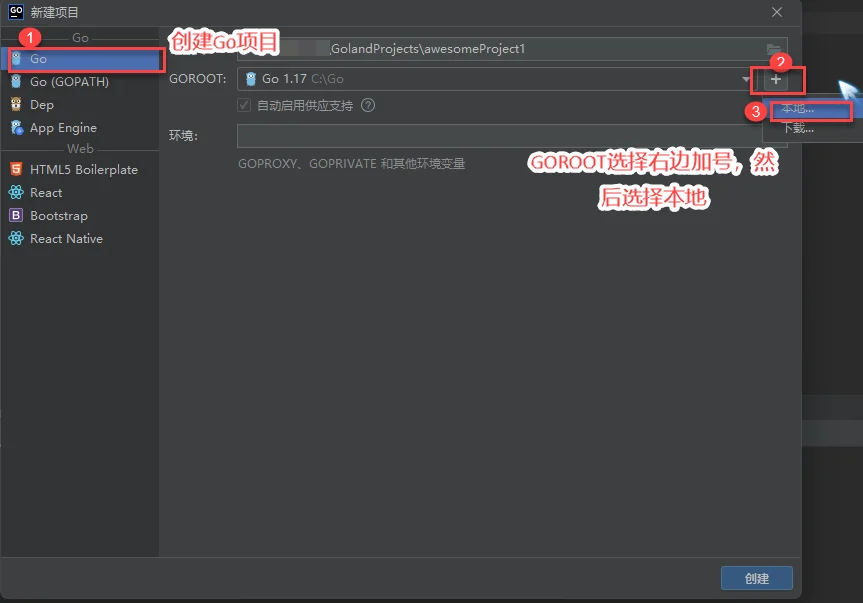863x603 pixels.
Task: Click the Go gopher icon in sidebar
Action: [17, 58]
